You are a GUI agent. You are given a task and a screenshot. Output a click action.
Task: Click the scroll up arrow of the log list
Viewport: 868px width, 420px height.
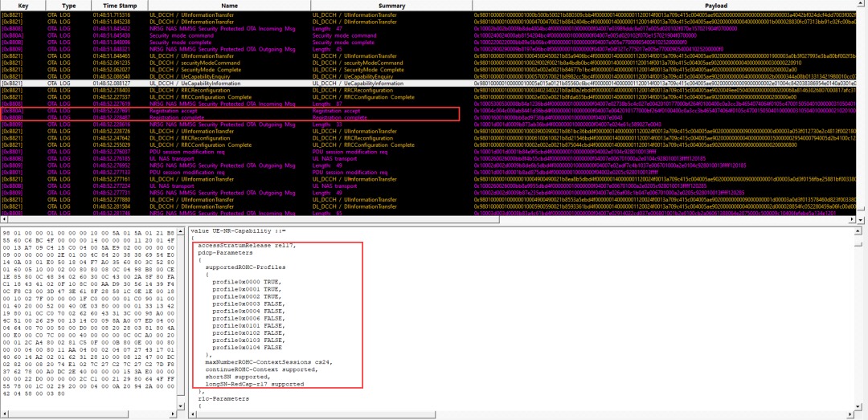(x=863, y=5)
